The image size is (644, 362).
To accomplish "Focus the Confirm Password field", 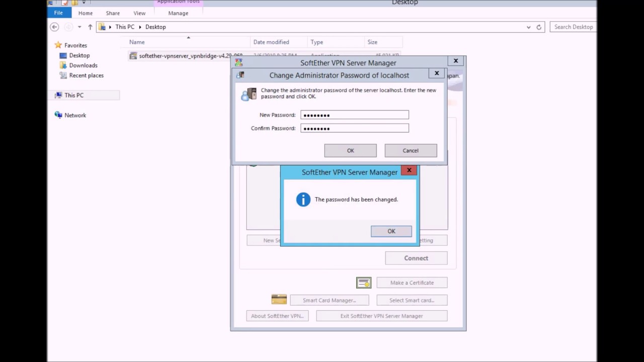I will pyautogui.click(x=355, y=128).
